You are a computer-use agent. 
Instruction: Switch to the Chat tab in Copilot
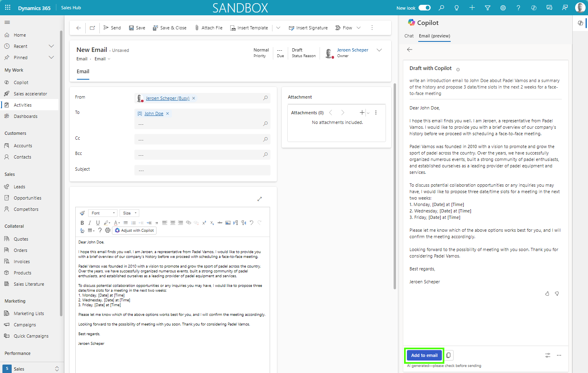pos(409,36)
